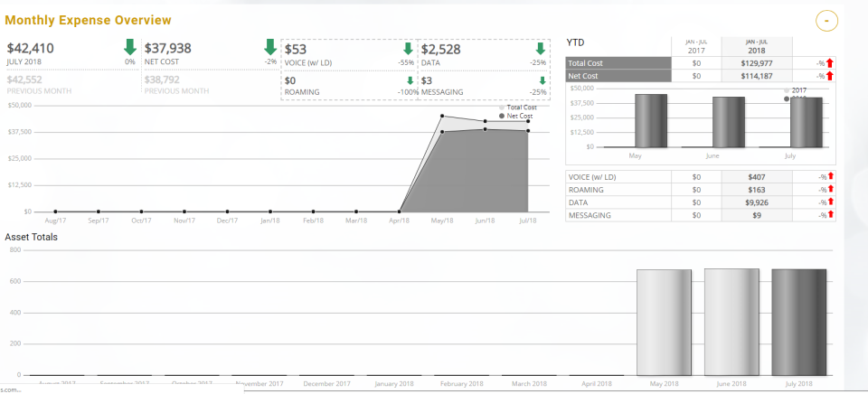The height and width of the screenshot is (394, 868).
Task: Open the VOICE (w/ LD) YTD row
Action: (x=701, y=177)
